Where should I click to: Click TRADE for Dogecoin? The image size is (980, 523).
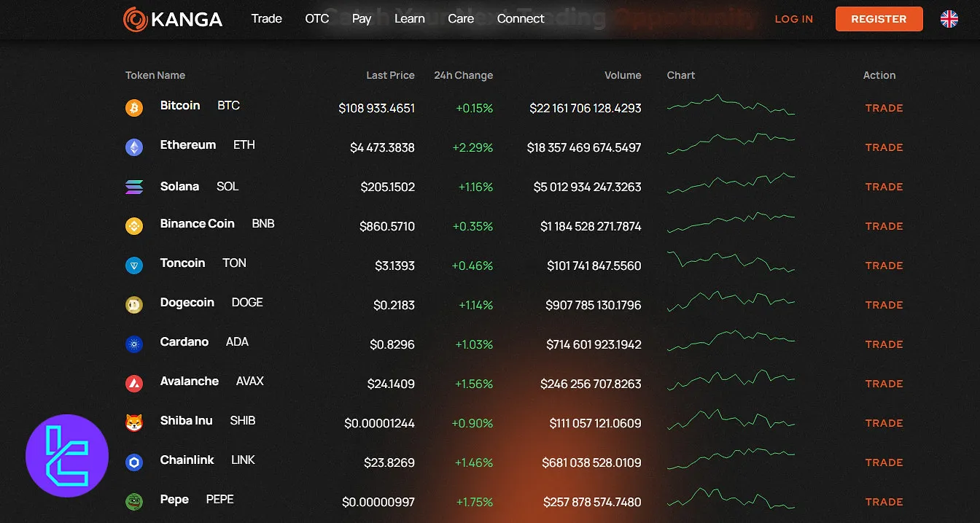pos(884,305)
